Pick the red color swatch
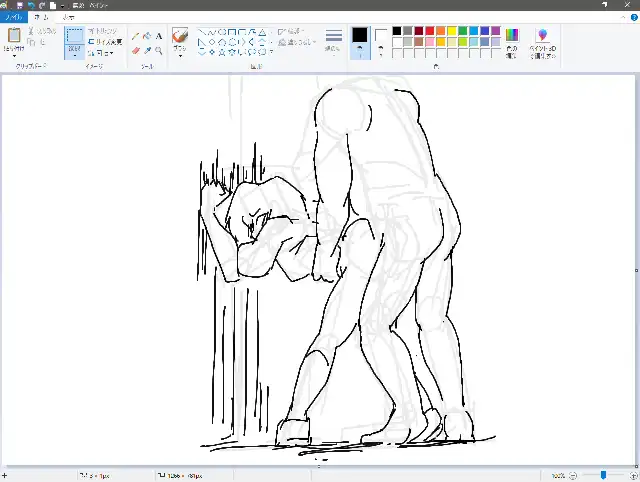Image resolution: width=640 pixels, height=482 pixels. click(x=430, y=31)
